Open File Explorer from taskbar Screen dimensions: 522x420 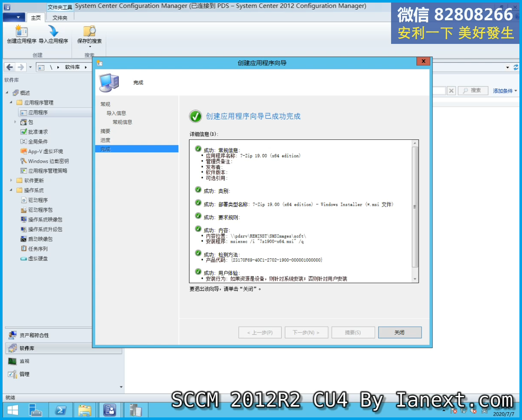tap(85, 410)
